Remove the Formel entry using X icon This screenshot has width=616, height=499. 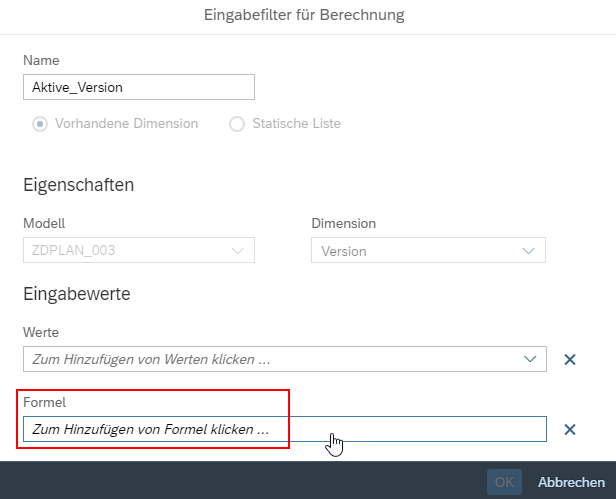pyautogui.click(x=570, y=429)
